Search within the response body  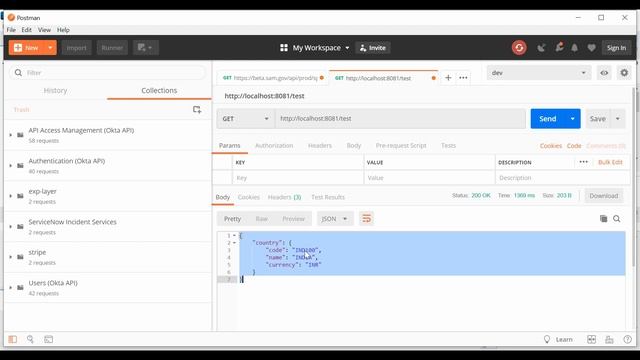[x=616, y=219]
